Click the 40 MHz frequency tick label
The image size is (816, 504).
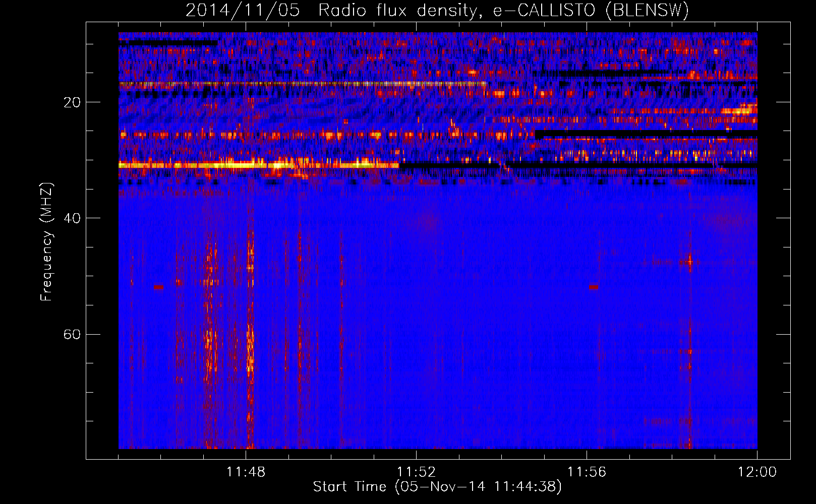click(72, 218)
